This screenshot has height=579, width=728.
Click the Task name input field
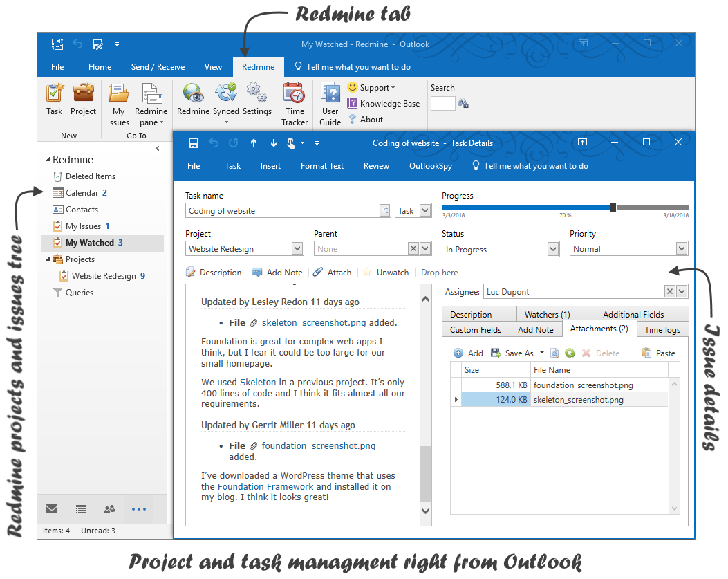pyautogui.click(x=283, y=210)
